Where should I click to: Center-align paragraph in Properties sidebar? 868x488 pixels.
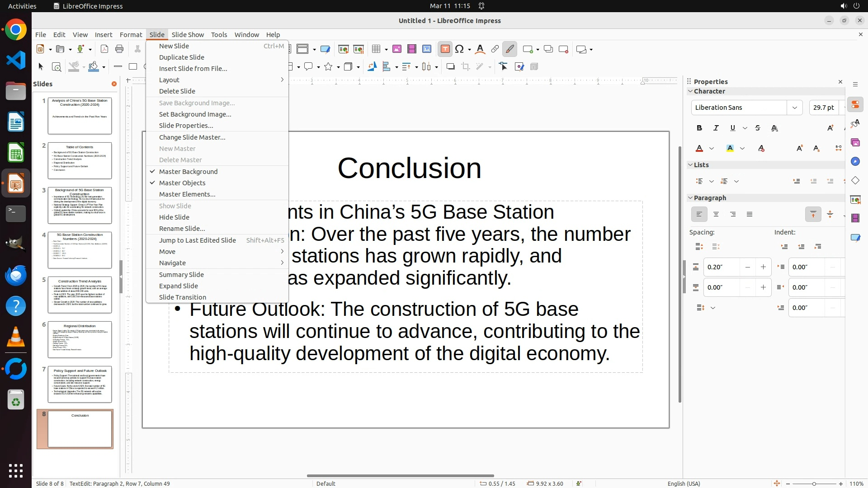[x=716, y=214]
